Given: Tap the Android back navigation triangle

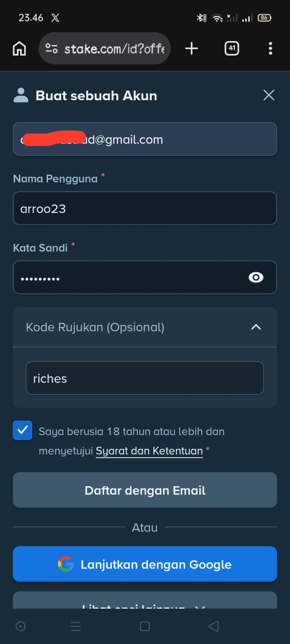Looking at the screenshot, I should point(214,626).
